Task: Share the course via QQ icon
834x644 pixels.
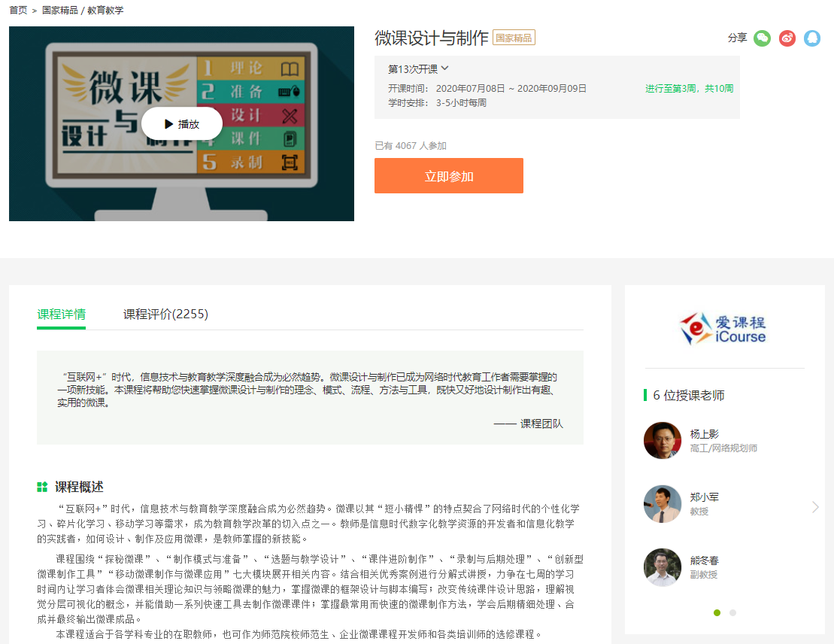Action: pos(812,38)
